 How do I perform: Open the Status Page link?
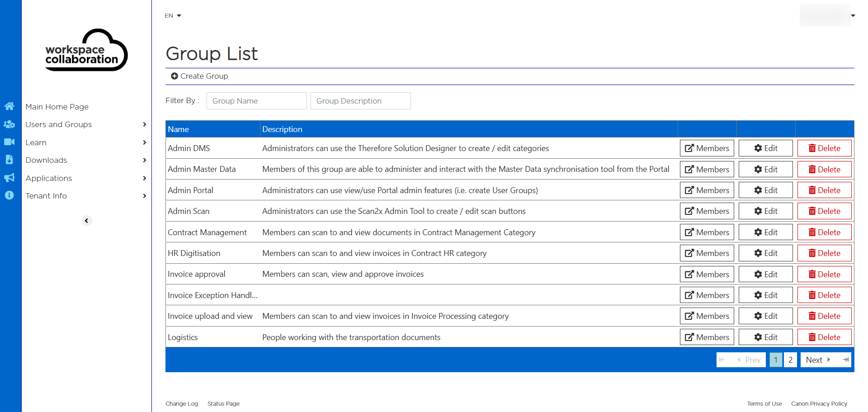pos(223,404)
